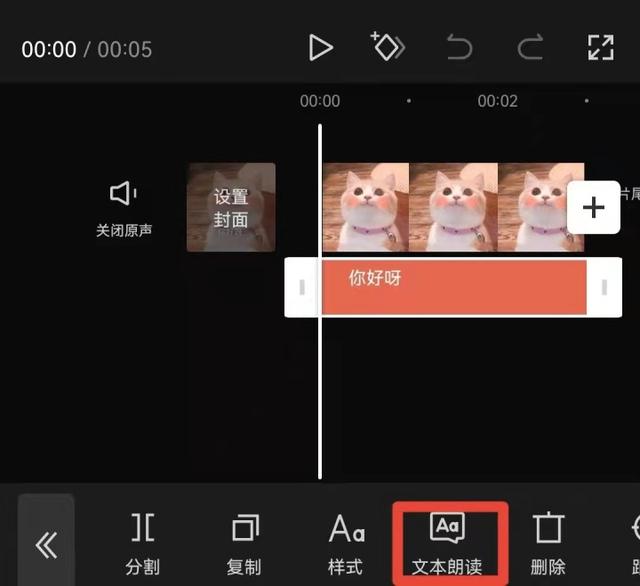The height and width of the screenshot is (586, 640).
Task: Click the 00:02 timeline ruler mark
Action: [x=497, y=101]
